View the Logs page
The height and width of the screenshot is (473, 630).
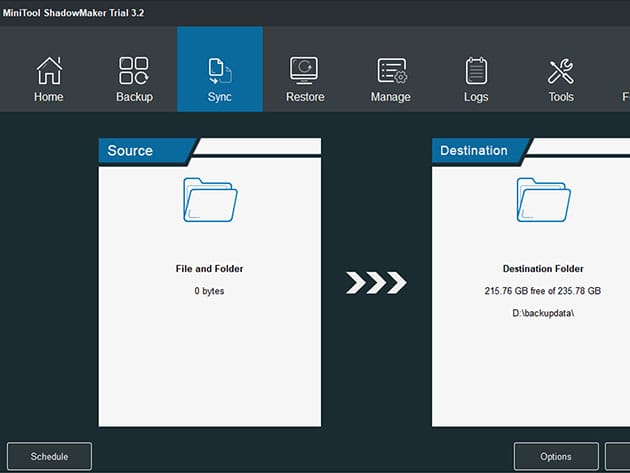click(476, 79)
